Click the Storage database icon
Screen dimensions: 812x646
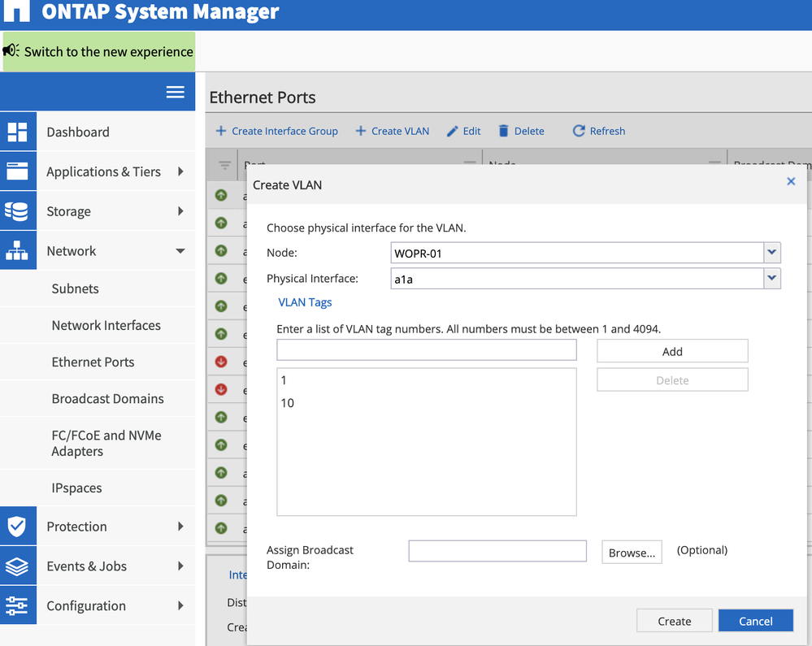pyautogui.click(x=18, y=211)
